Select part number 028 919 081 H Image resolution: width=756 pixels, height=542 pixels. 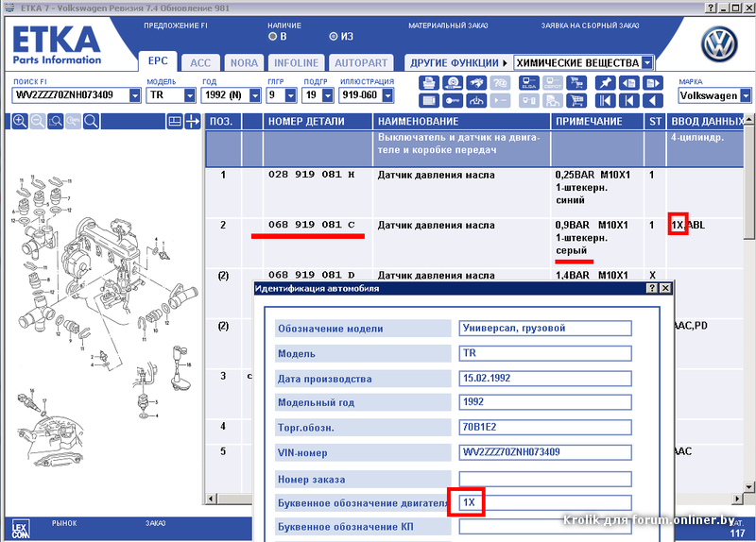pyautogui.click(x=312, y=175)
